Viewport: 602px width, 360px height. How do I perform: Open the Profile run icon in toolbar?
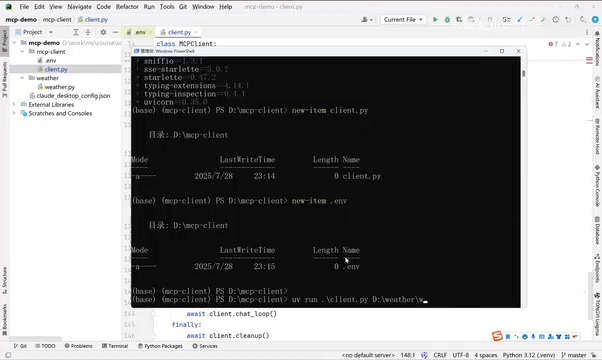471,20
